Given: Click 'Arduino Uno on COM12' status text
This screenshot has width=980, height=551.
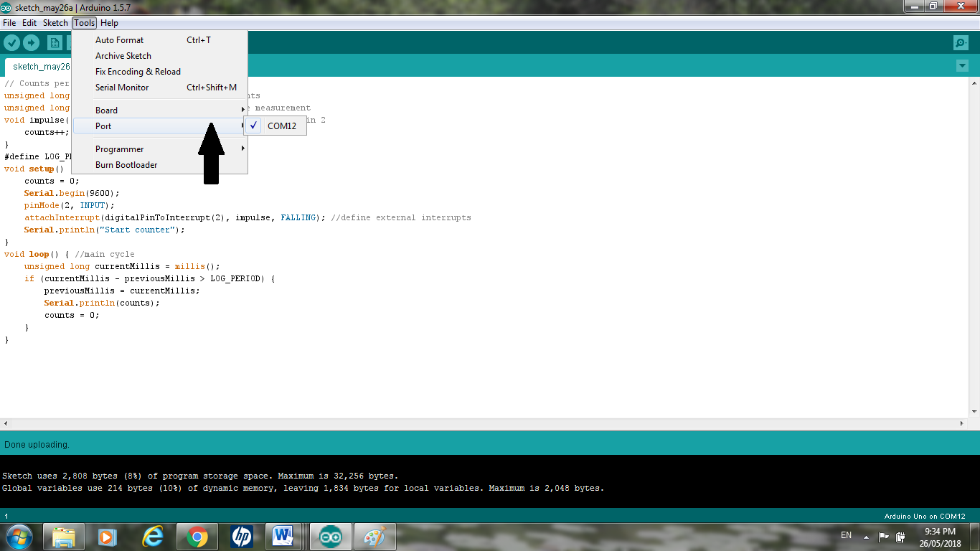Looking at the screenshot, I should pyautogui.click(x=925, y=517).
